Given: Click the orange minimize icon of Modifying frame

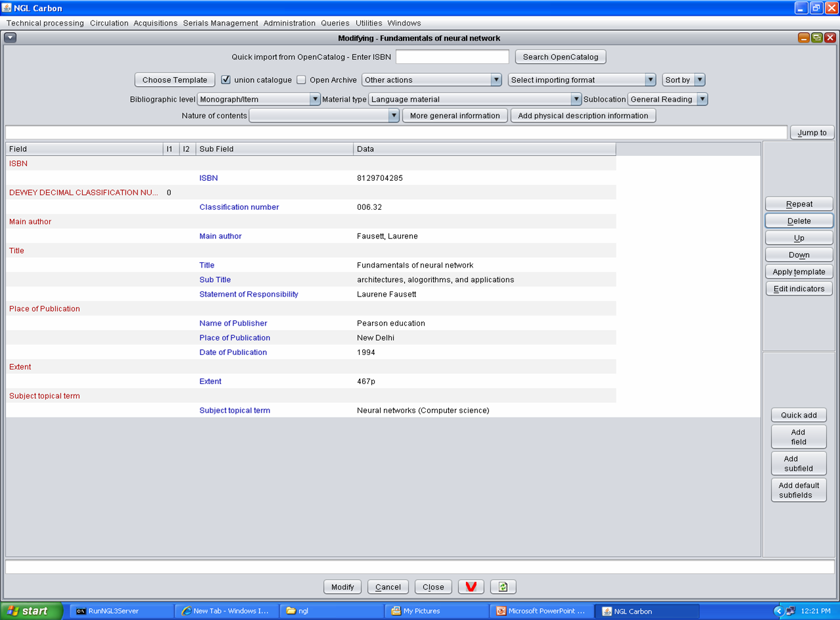Looking at the screenshot, I should coord(804,38).
